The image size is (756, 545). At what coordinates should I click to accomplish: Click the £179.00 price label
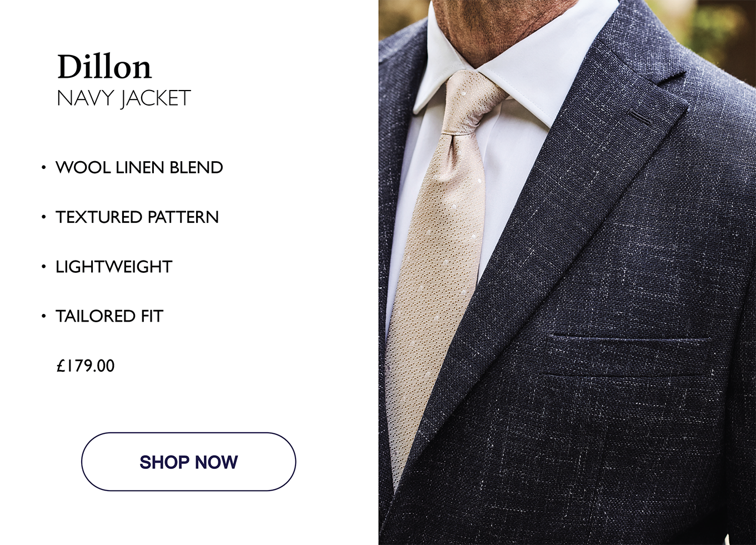pos(86,366)
